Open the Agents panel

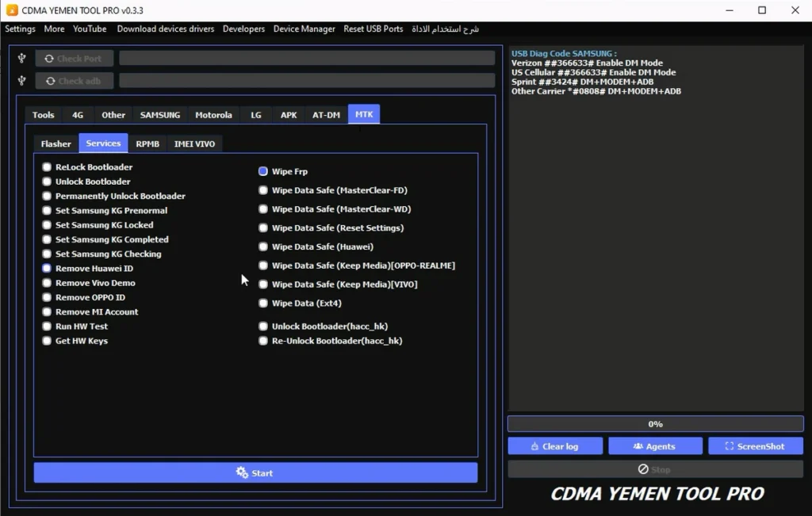click(655, 446)
